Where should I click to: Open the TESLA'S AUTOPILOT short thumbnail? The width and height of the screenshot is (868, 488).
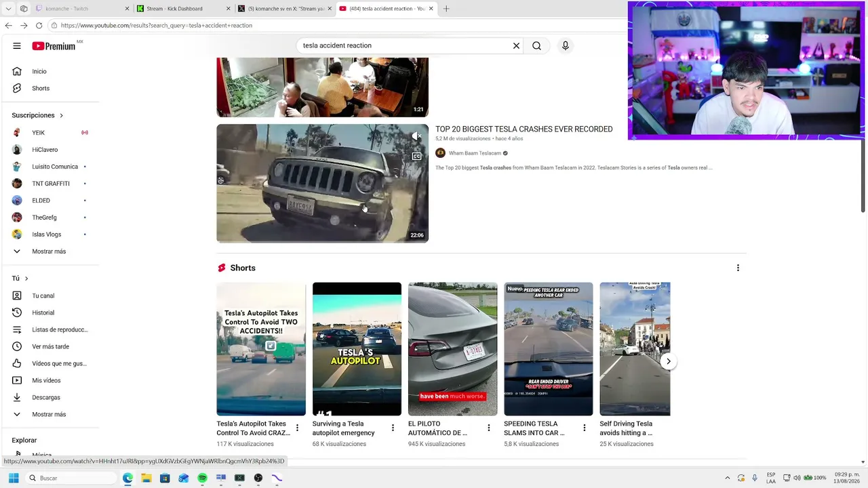(x=357, y=349)
